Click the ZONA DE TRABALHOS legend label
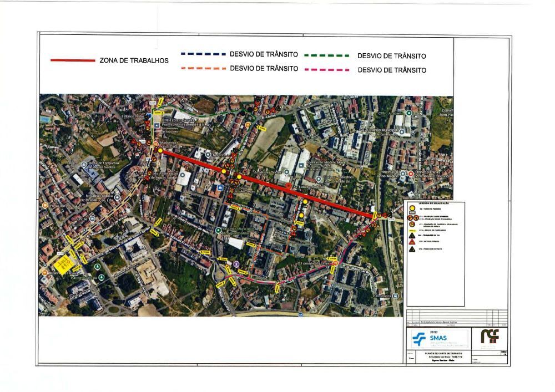Image resolution: width=555 pixels, height=392 pixels. (134, 60)
